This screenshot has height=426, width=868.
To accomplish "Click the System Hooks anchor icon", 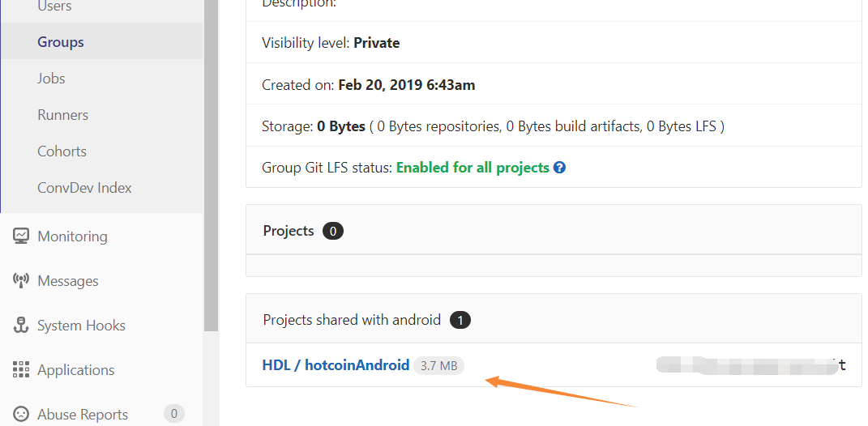I will 21,326.
